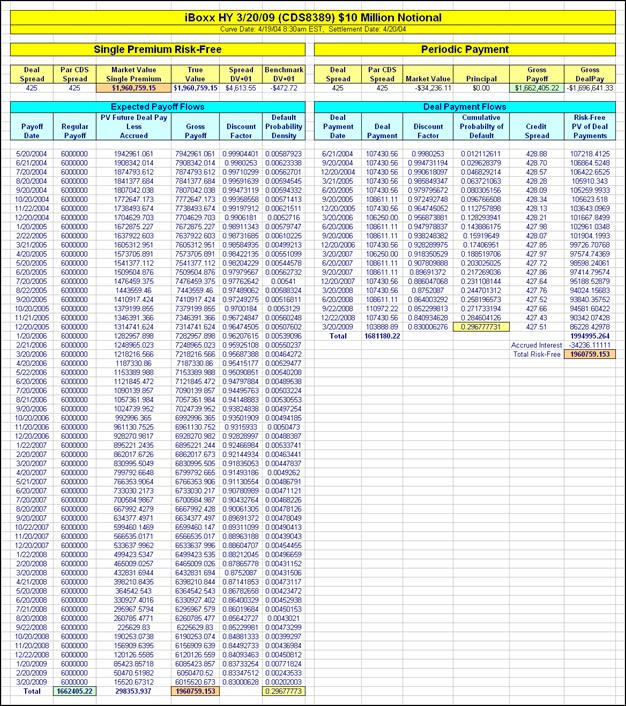The width and height of the screenshot is (626, 706).
Task: Click the Gross DealPay value '-$1,696,641.33'
Action: [590, 88]
